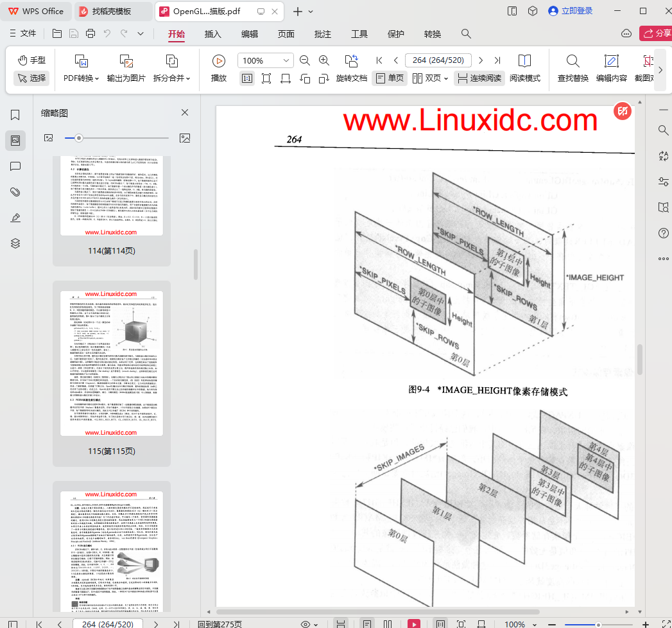672x628 pixels.
Task: Switch to the 页面 ribbon tab
Action: coord(286,34)
